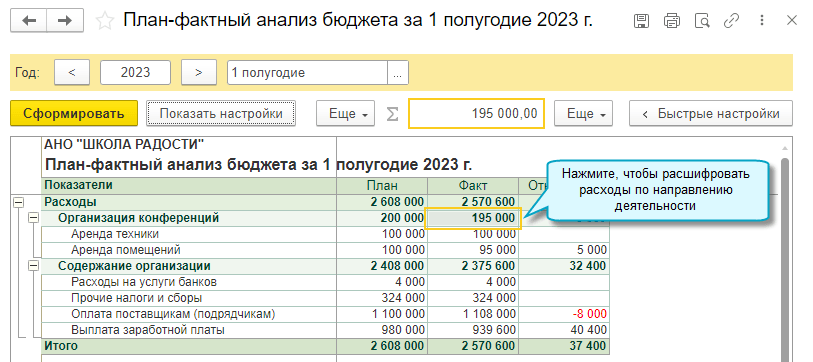
Task: Switch to the previous year
Action: coord(72,73)
